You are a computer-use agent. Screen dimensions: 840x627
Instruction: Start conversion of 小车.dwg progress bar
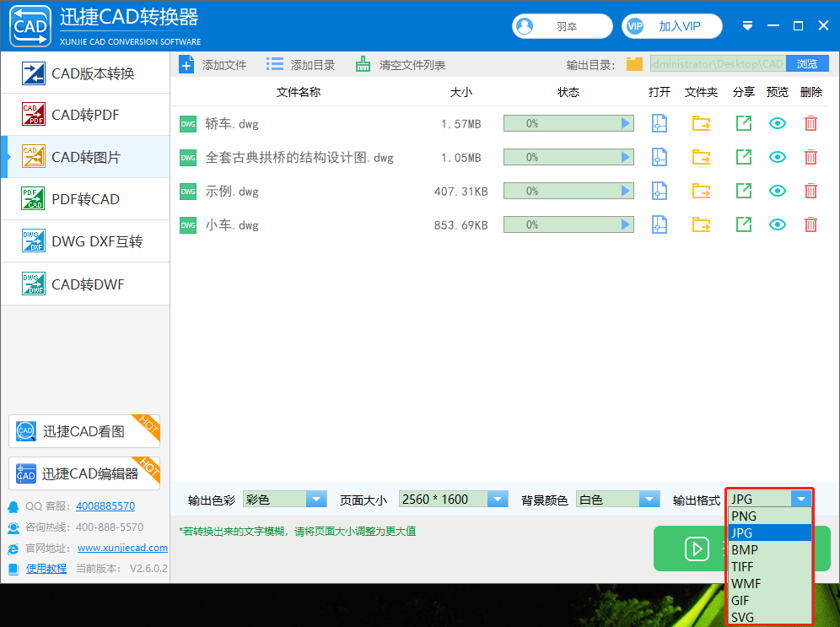tap(568, 224)
